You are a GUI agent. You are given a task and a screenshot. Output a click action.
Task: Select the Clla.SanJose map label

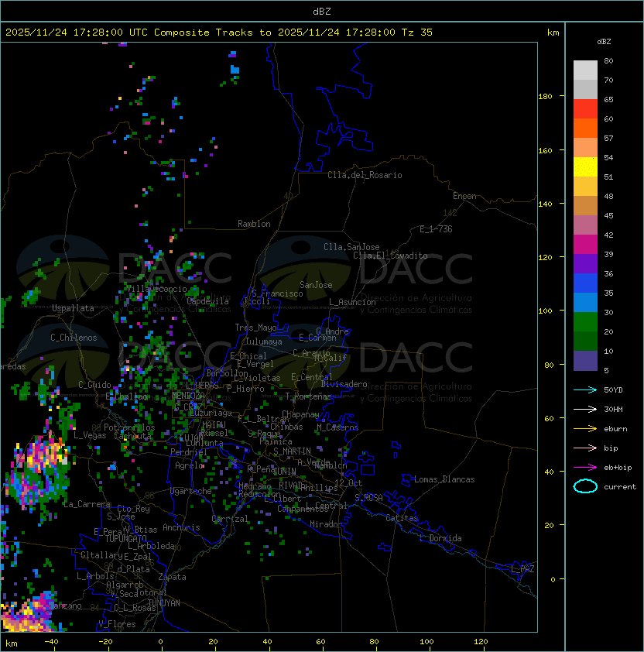coord(351,247)
